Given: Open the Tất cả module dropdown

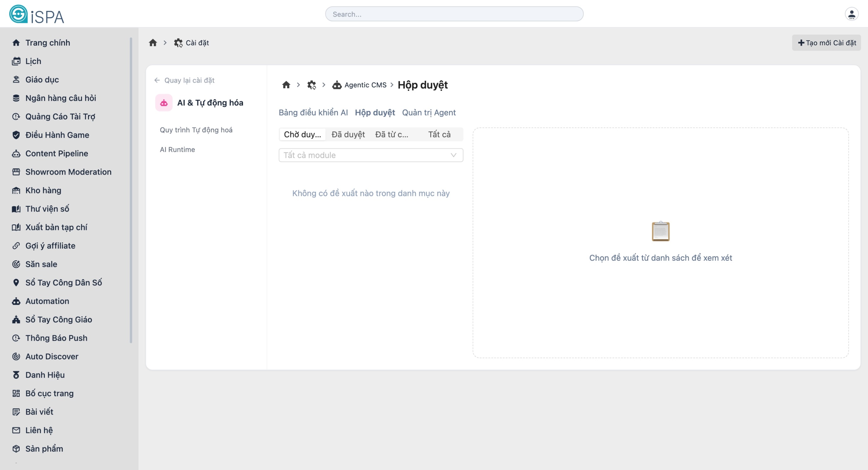Looking at the screenshot, I should click(x=371, y=155).
